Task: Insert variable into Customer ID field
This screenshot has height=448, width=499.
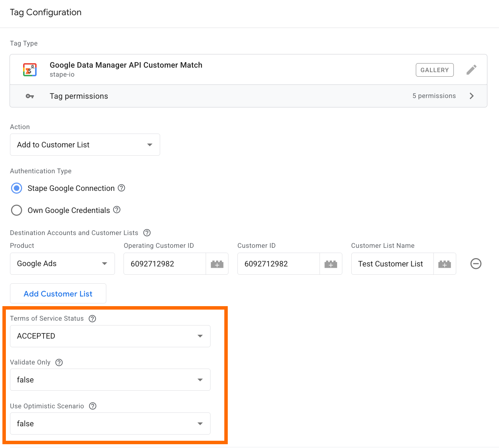Action: click(x=331, y=264)
